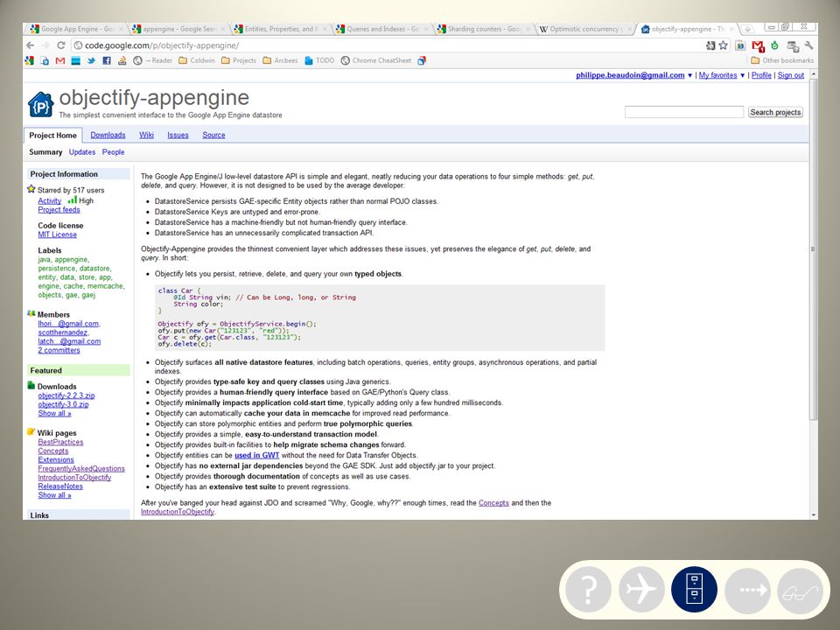The image size is (840, 630).
Task: Click the project search input field
Action: pyautogui.click(x=684, y=112)
